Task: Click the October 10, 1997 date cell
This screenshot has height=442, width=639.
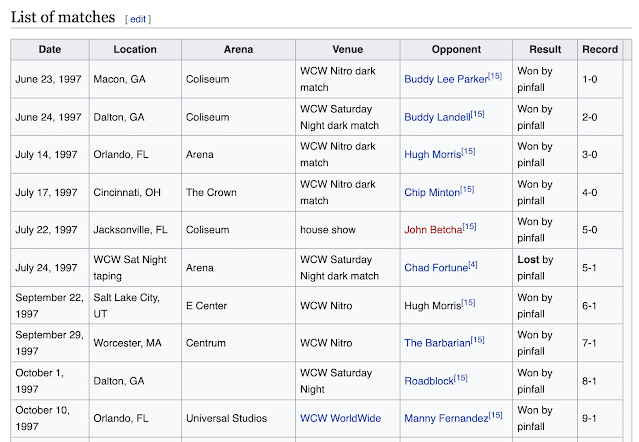Action: [x=50, y=418]
